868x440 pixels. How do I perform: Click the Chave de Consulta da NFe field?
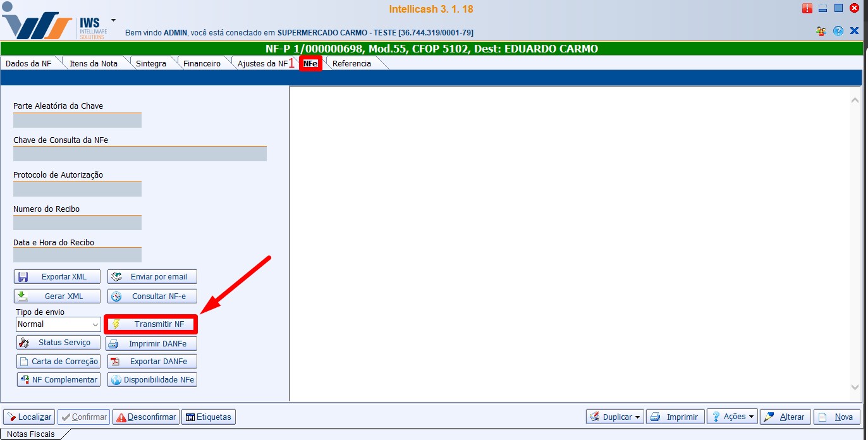pyautogui.click(x=140, y=154)
